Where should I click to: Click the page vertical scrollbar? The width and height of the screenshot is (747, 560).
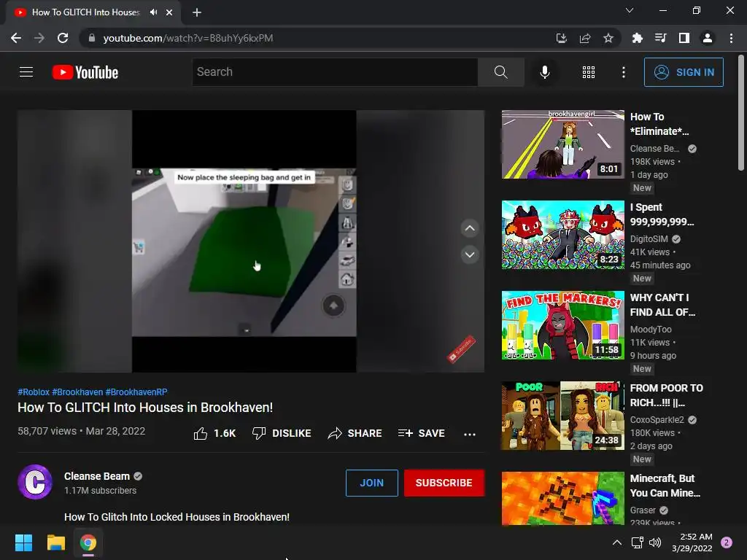(741, 112)
